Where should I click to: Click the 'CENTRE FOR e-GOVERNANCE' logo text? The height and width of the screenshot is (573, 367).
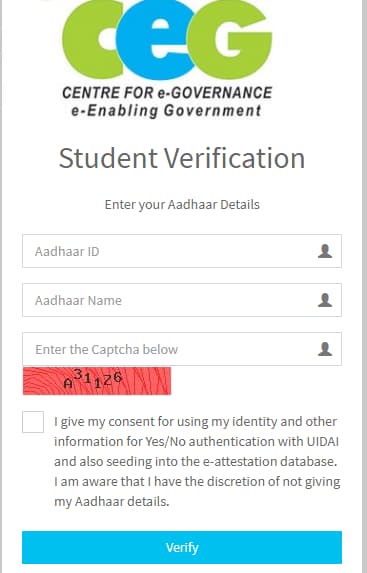pyautogui.click(x=167, y=93)
